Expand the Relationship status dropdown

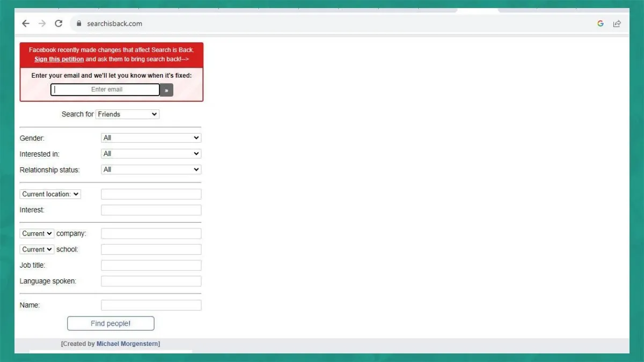click(151, 169)
